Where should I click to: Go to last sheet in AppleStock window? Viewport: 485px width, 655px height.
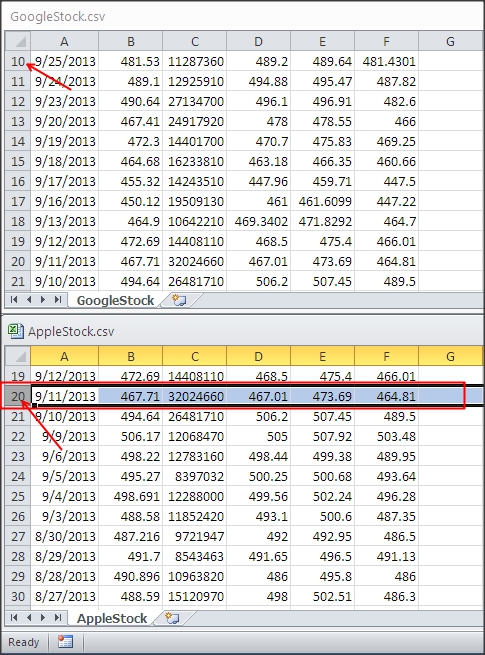[58, 617]
